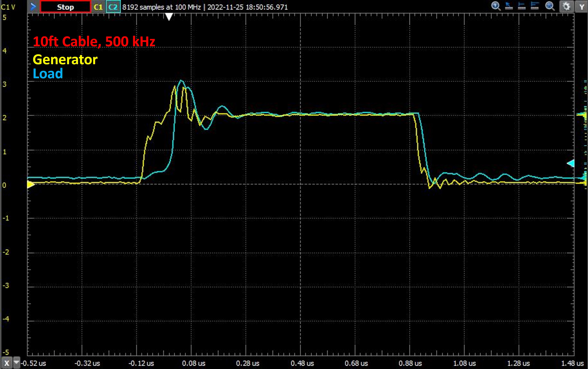This screenshot has width=588, height=369.
Task: Click the X axis button
Action: tap(7, 363)
